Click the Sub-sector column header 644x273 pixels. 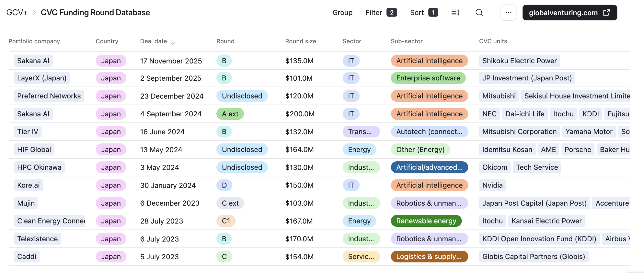[407, 41]
